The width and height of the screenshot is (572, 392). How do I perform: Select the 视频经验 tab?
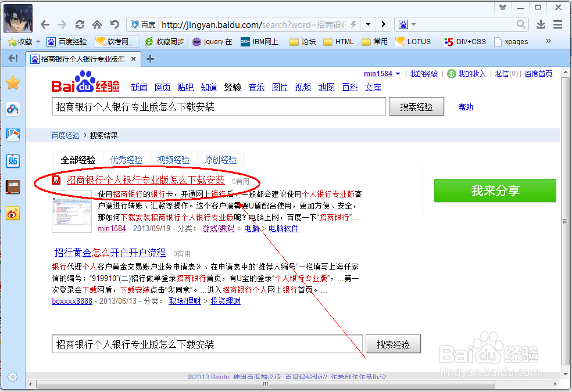click(173, 159)
